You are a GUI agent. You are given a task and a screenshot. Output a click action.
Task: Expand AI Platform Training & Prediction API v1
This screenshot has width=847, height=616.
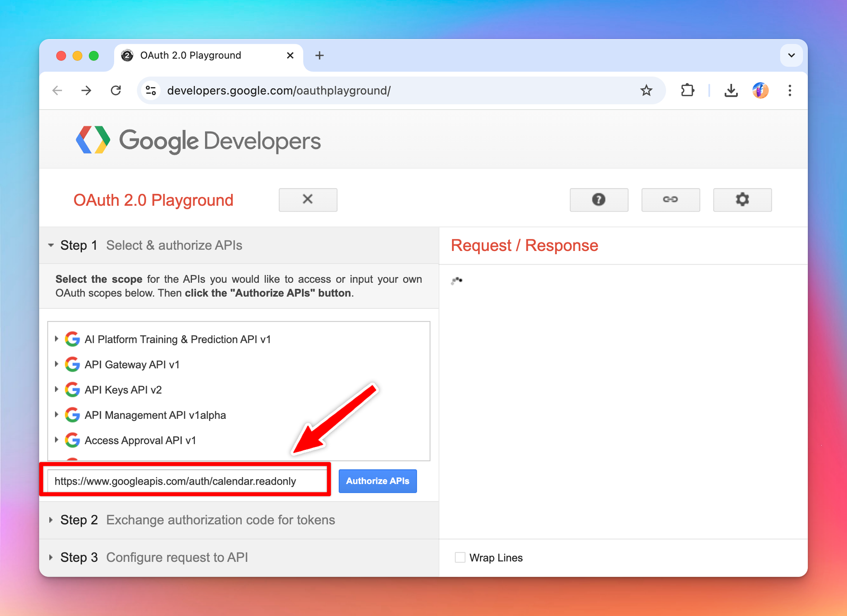tap(57, 339)
